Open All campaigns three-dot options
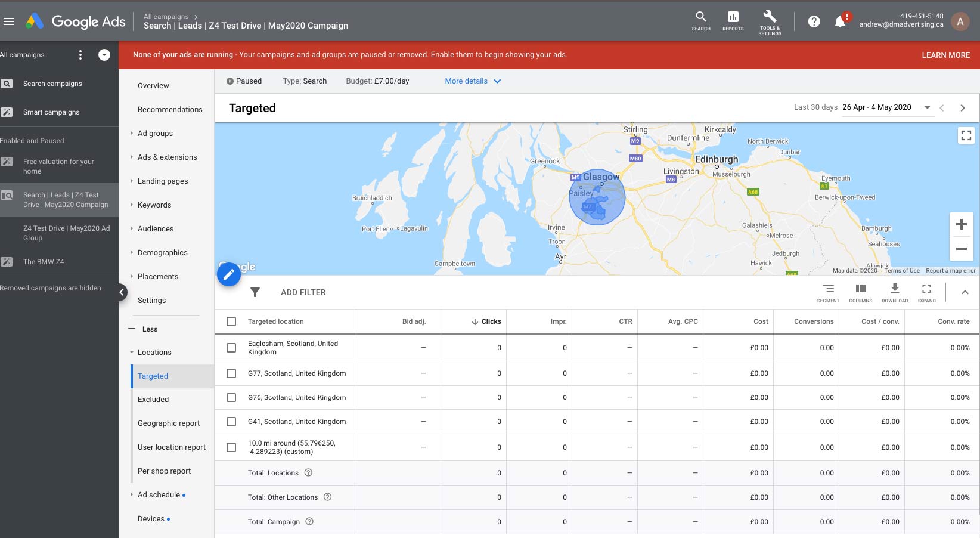This screenshot has height=538, width=980. click(x=80, y=55)
